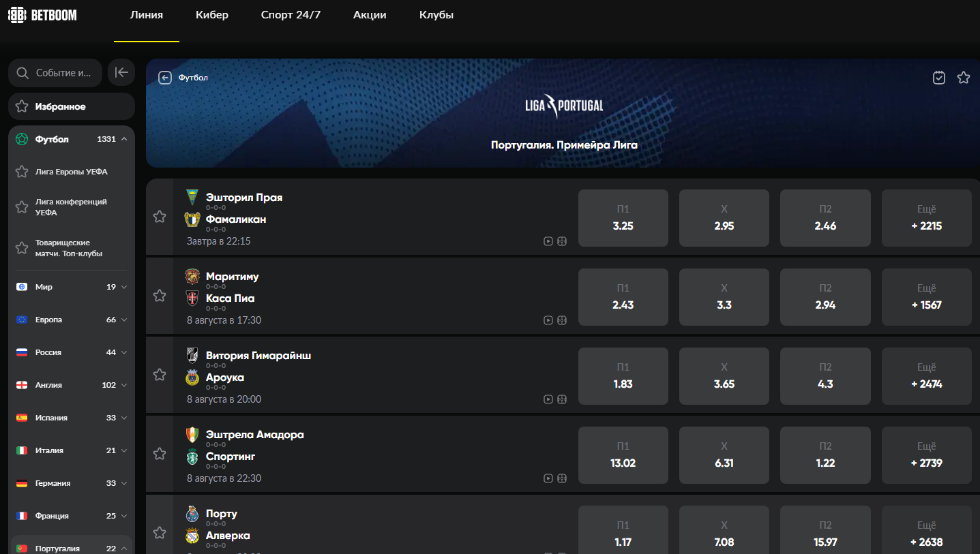Open video stream icon for Эштрела Амадора match

click(x=548, y=478)
